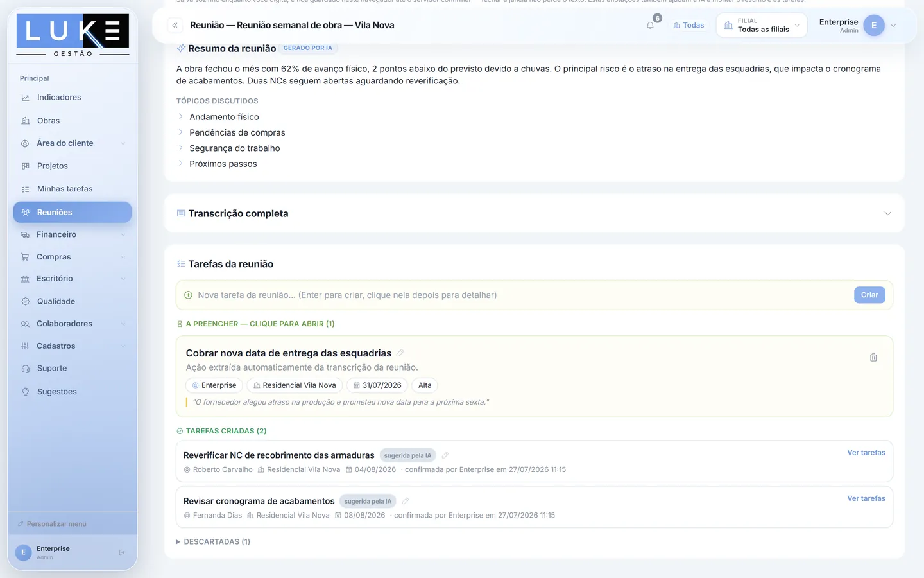Image resolution: width=924 pixels, height=578 pixels.
Task: Click the plus icon in the new task field
Action: point(188,295)
